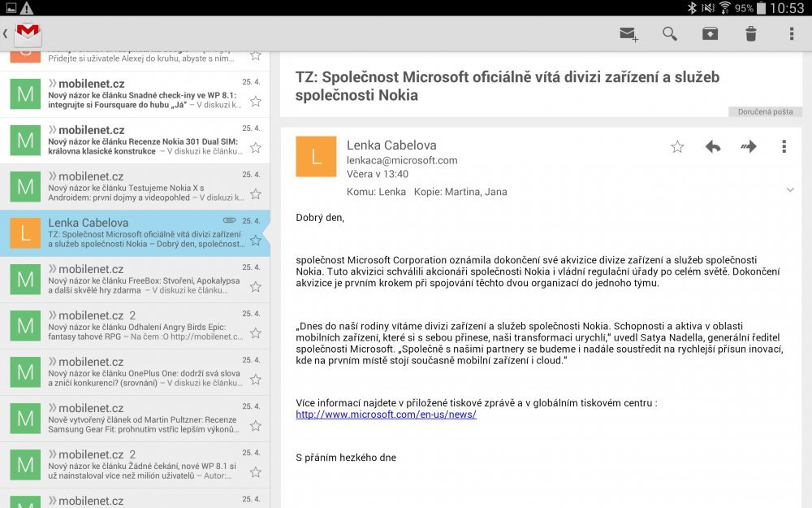Open the microsoft.com news link
The image size is (812, 508).
click(x=385, y=415)
